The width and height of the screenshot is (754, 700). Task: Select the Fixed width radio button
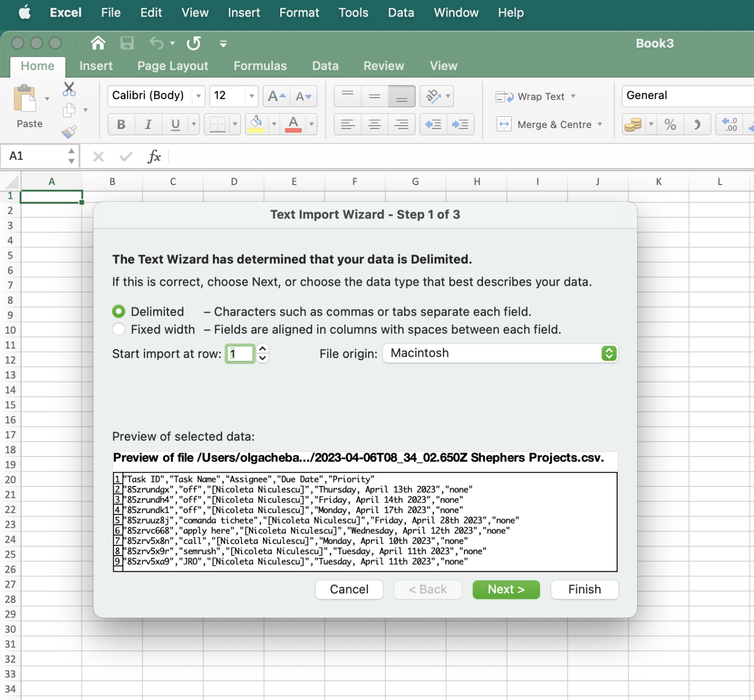tap(118, 329)
